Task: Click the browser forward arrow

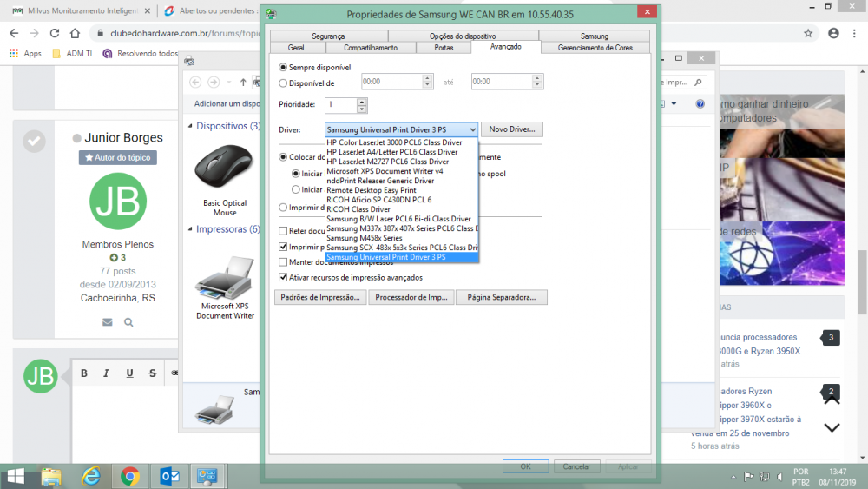Action: tap(35, 33)
